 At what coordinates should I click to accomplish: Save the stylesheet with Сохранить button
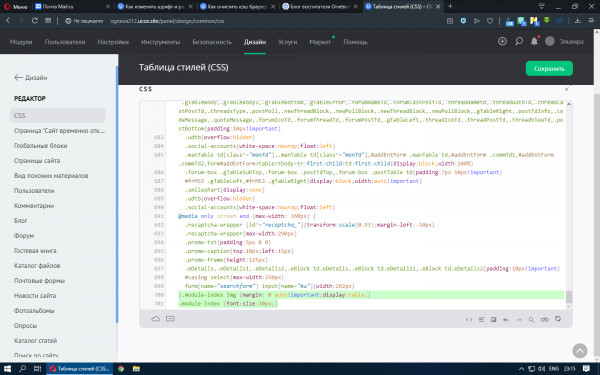tap(549, 68)
